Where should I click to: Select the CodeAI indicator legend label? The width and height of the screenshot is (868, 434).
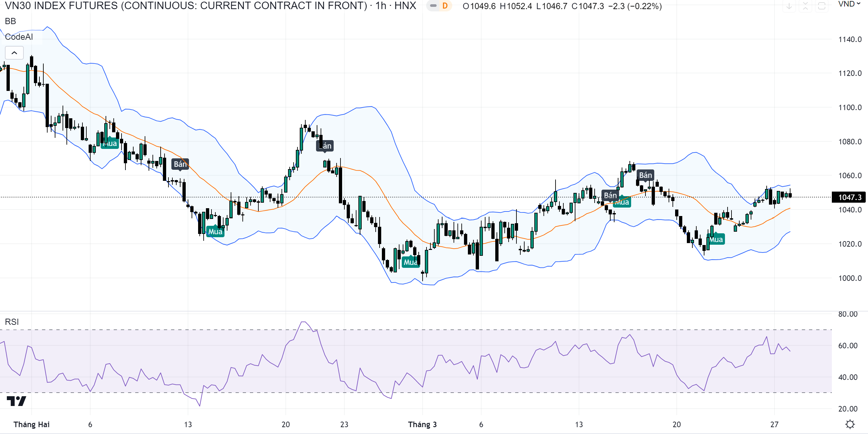[19, 37]
